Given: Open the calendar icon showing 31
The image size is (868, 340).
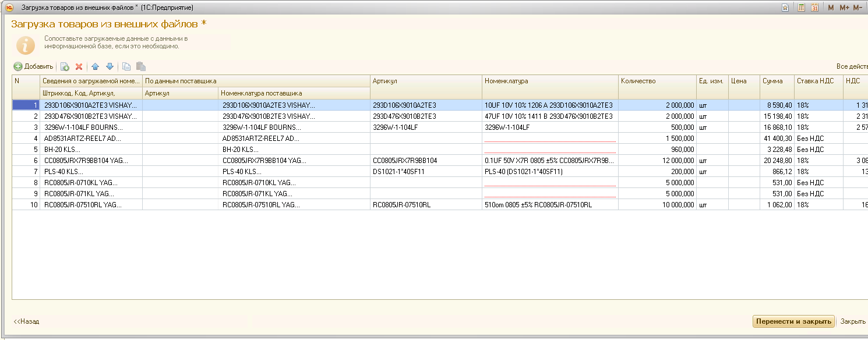Looking at the screenshot, I should click(815, 8).
